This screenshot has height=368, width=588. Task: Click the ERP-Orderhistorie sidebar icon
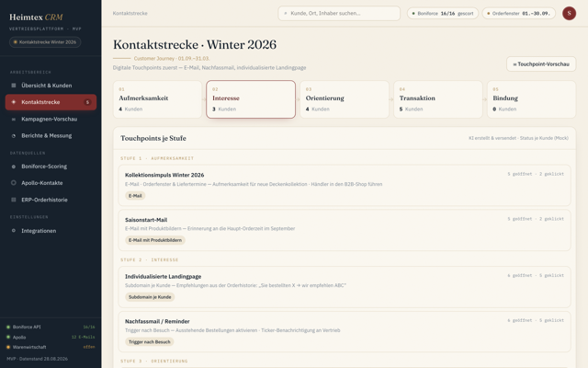[x=14, y=200]
